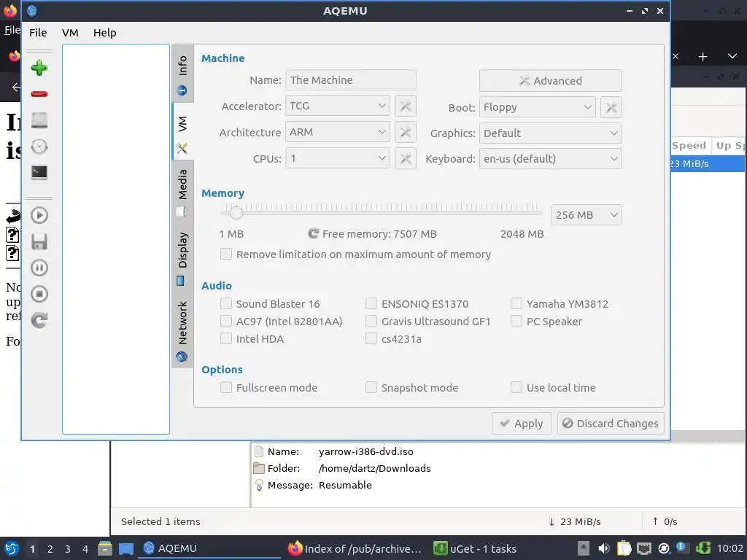This screenshot has width=747, height=560.
Task: Click Firefox back arrow behind AQEMU
Action: pos(16,87)
